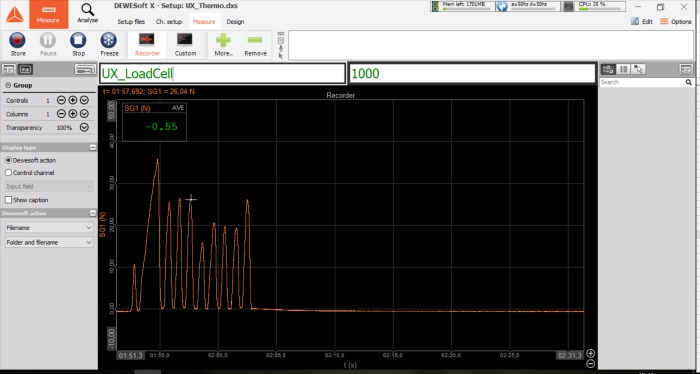The image size is (700, 374).
Task: Open Controls count dropdown
Action: [84, 100]
